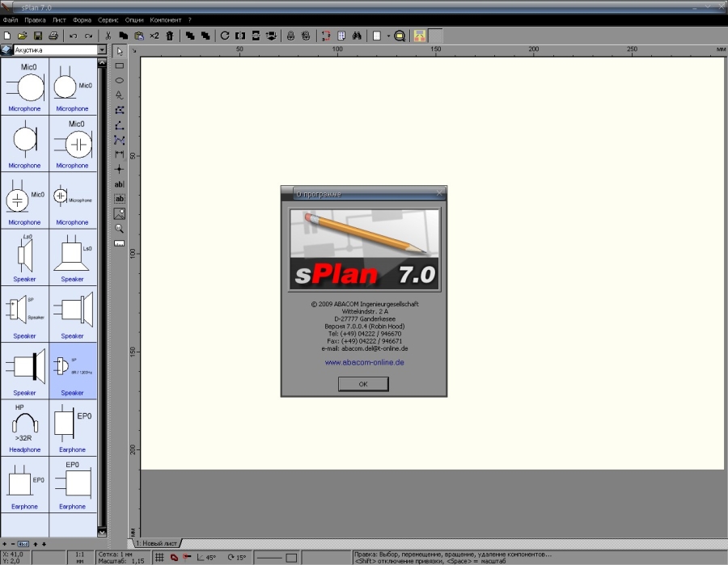Open the Сервис menu

point(108,20)
